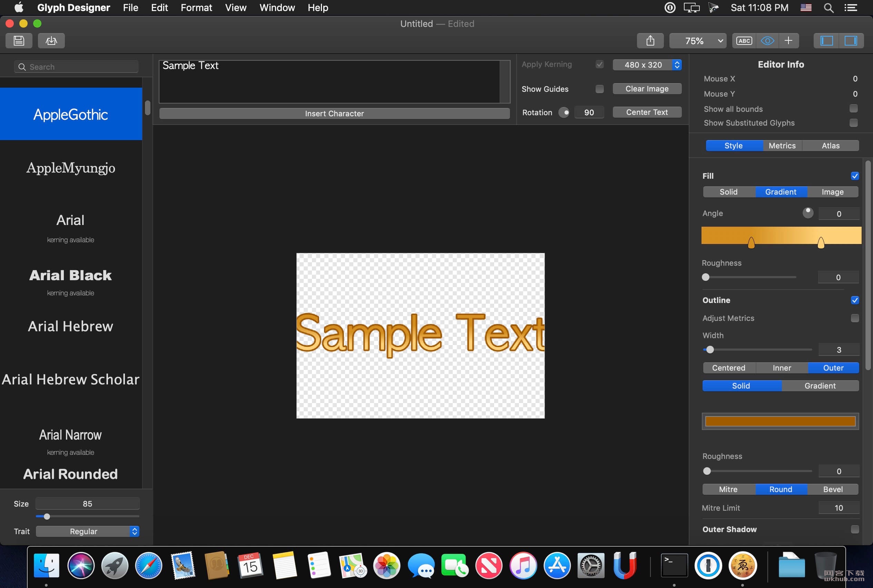
Task: Select the Style tab
Action: point(734,146)
